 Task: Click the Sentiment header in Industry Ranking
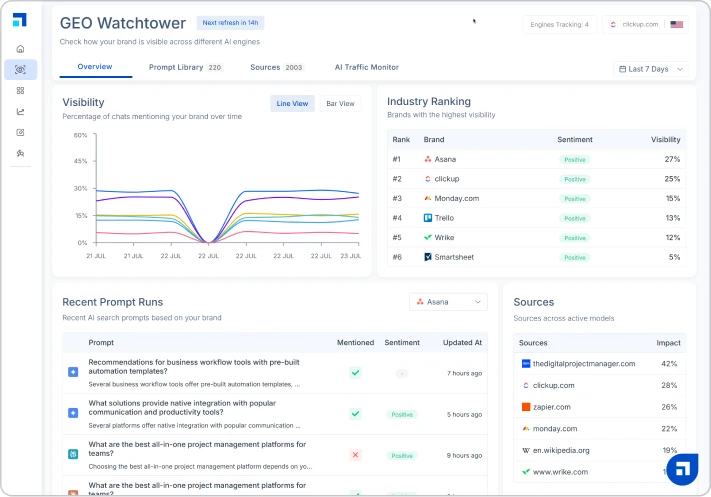575,140
